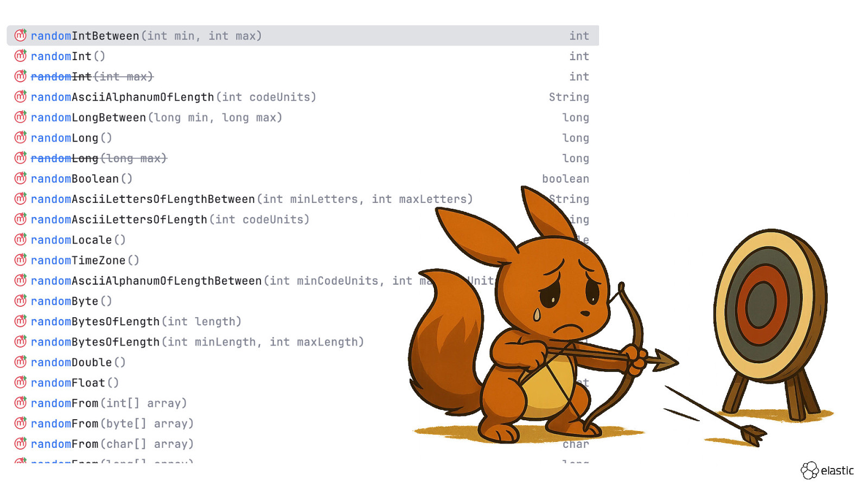Image resolution: width=868 pixels, height=488 pixels.
Task: Pick the struck-through randomInt(int max) entry
Action: click(x=303, y=76)
